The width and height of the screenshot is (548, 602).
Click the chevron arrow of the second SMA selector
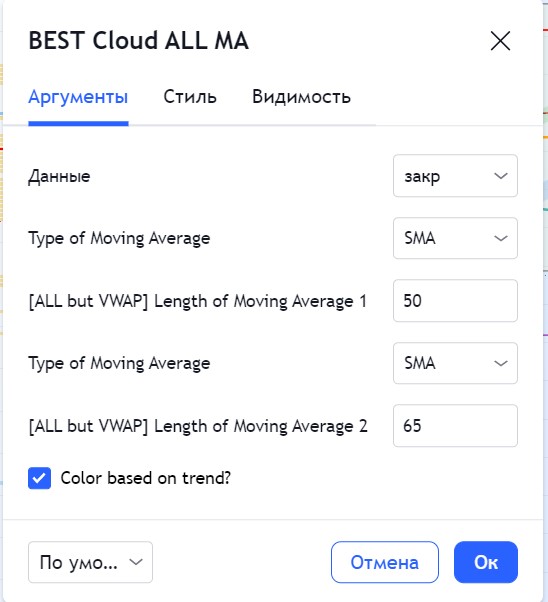pyautogui.click(x=501, y=363)
